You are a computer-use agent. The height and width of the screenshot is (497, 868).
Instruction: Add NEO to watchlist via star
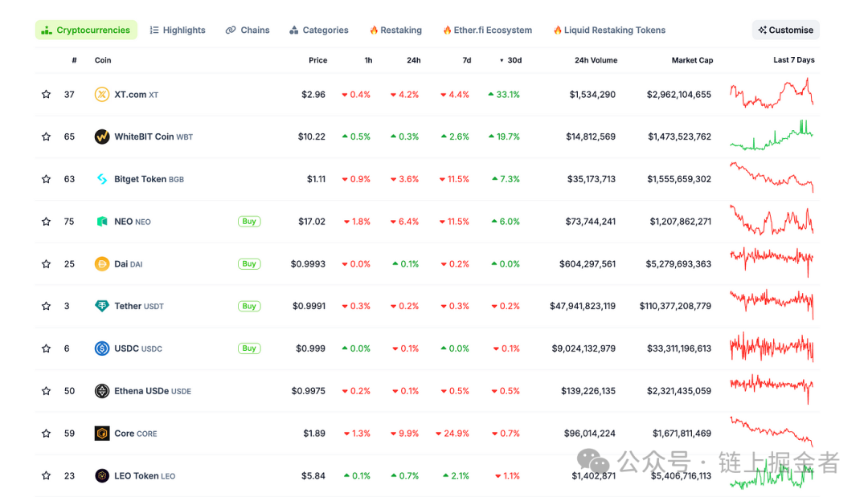point(46,222)
